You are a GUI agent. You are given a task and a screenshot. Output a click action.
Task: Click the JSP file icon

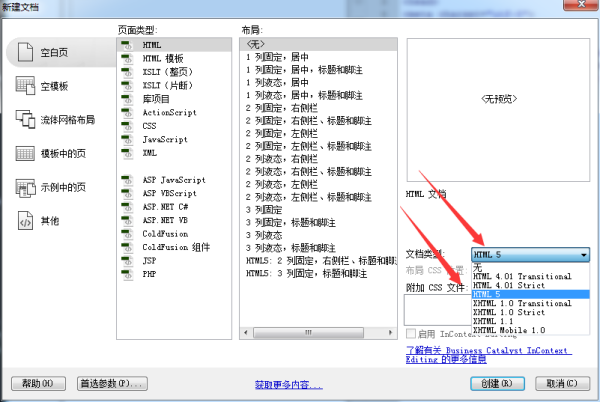click(127, 260)
